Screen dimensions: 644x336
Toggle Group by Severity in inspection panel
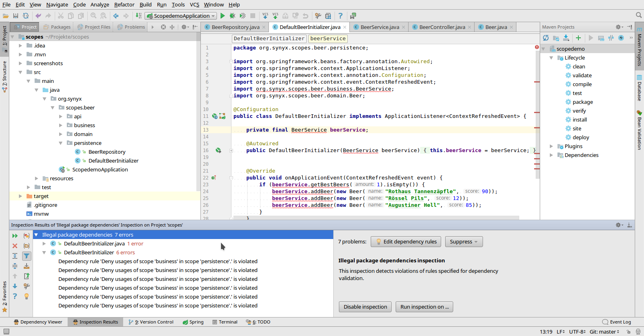[x=27, y=236]
